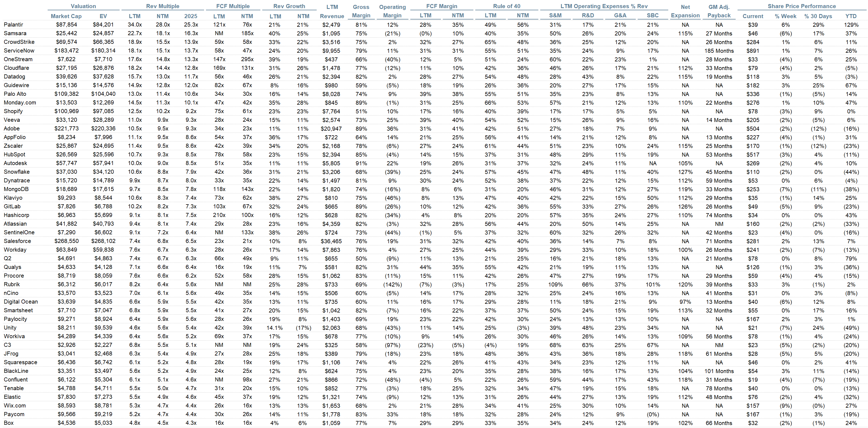Click Datadog gross margin 82%
This screenshot has height=428, width=868.
(361, 77)
